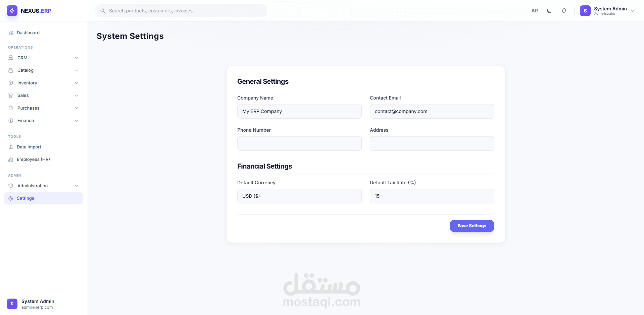Click the NEXUS.ERP lightning logo icon
This screenshot has width=644, height=315.
point(12,11)
